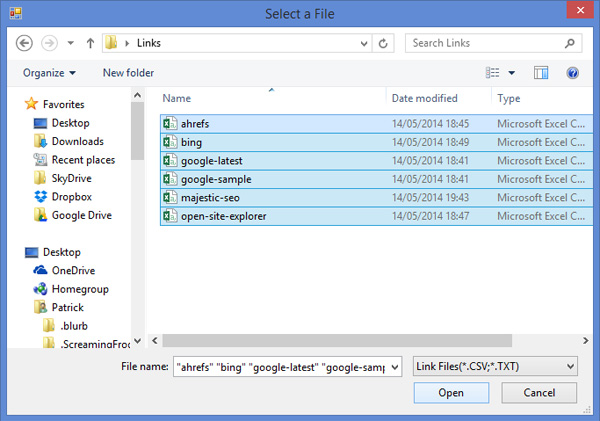Click the horizontal scrollbar left arrow
Viewport: 600px width, 421px height.
(x=155, y=340)
